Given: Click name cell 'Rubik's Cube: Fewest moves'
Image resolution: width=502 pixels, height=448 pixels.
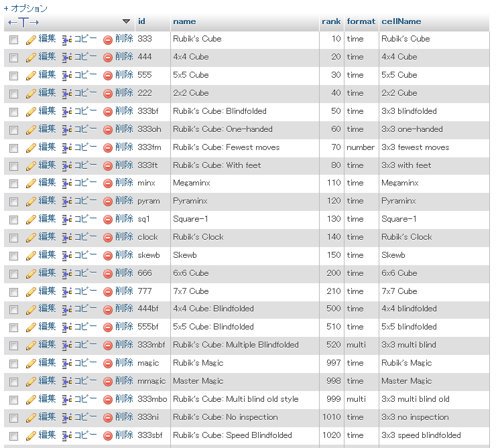Looking at the screenshot, I should point(227,147).
